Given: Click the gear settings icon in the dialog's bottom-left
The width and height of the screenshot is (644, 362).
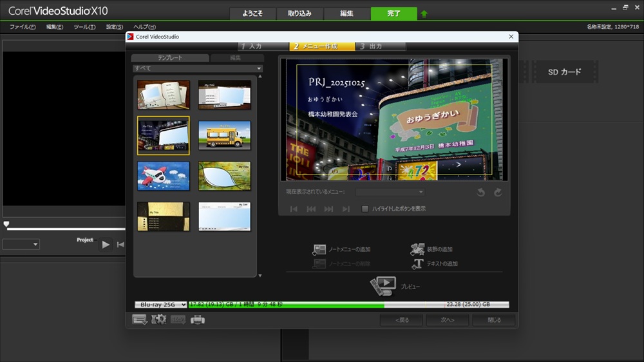Looking at the screenshot, I should (x=158, y=319).
